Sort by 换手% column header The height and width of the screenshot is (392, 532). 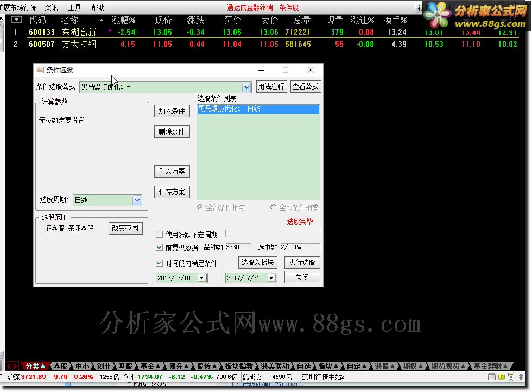click(x=395, y=21)
